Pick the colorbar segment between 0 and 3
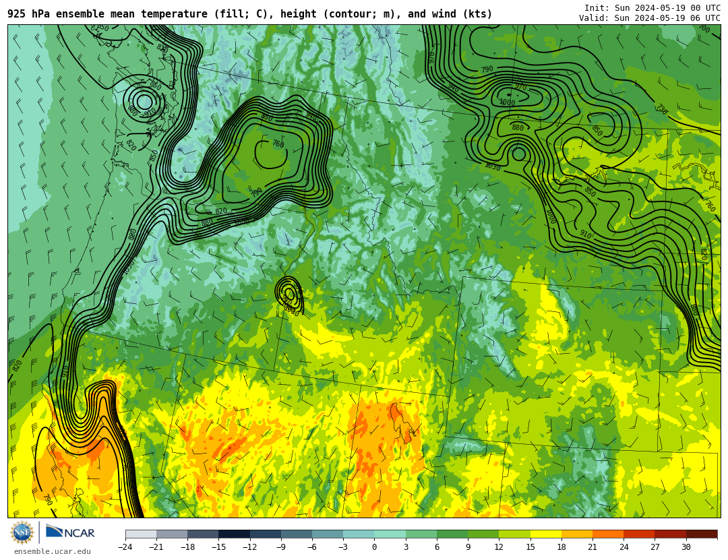The width and height of the screenshot is (728, 560). pyautogui.click(x=390, y=534)
